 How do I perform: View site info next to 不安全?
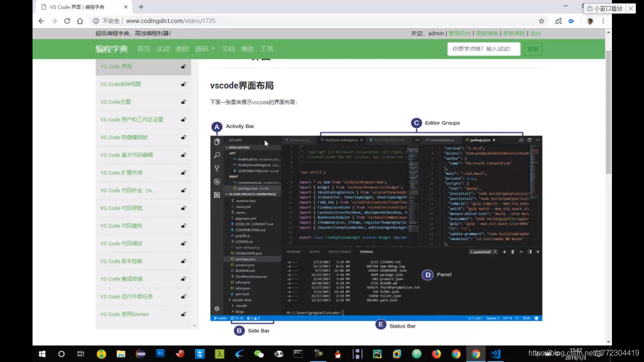[x=96, y=21]
